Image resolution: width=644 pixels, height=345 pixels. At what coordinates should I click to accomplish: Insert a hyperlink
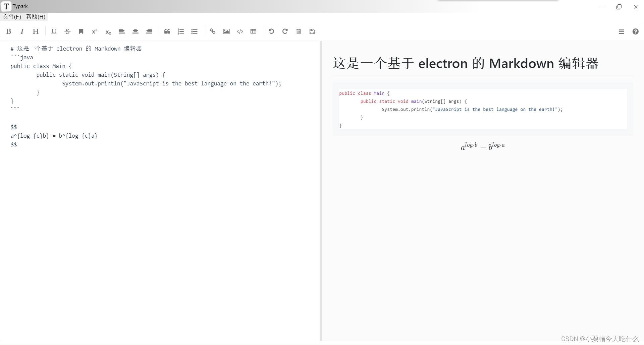(x=212, y=31)
